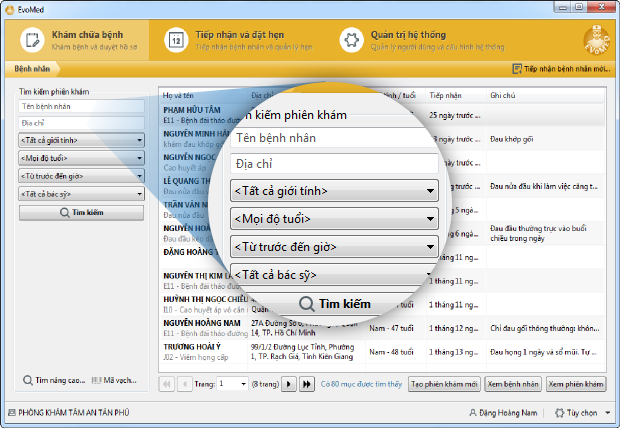620x428 pixels.
Task: Select the NGUYỄN HOÀNG NAM patient row
Action: (x=382, y=328)
